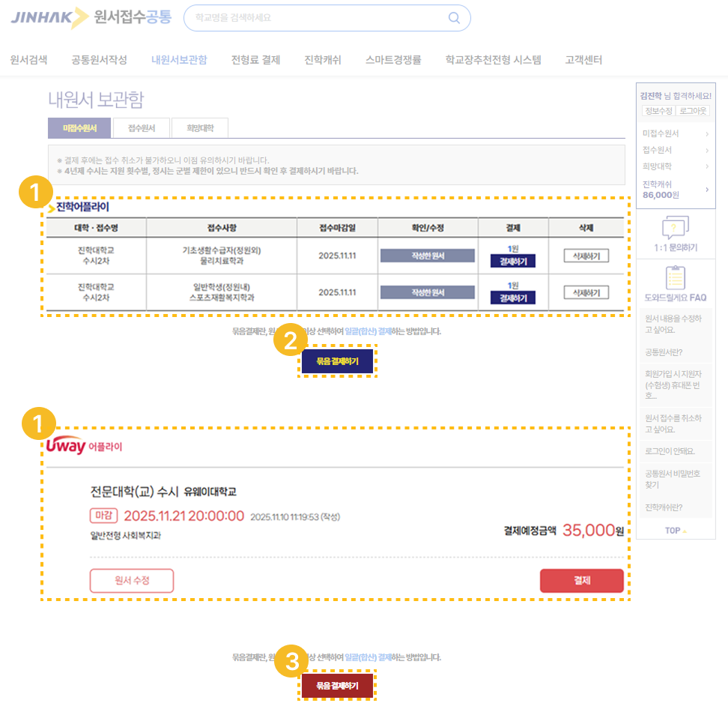This screenshot has width=728, height=706.
Task: Click the red 묶음결제하기 below Uway section
Action: [x=337, y=685]
